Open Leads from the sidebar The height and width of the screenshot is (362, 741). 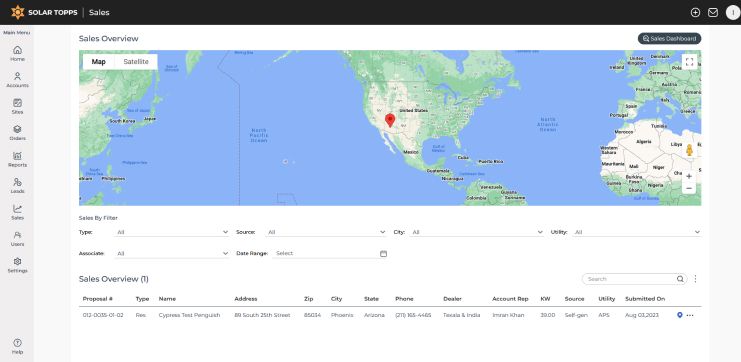(17, 186)
